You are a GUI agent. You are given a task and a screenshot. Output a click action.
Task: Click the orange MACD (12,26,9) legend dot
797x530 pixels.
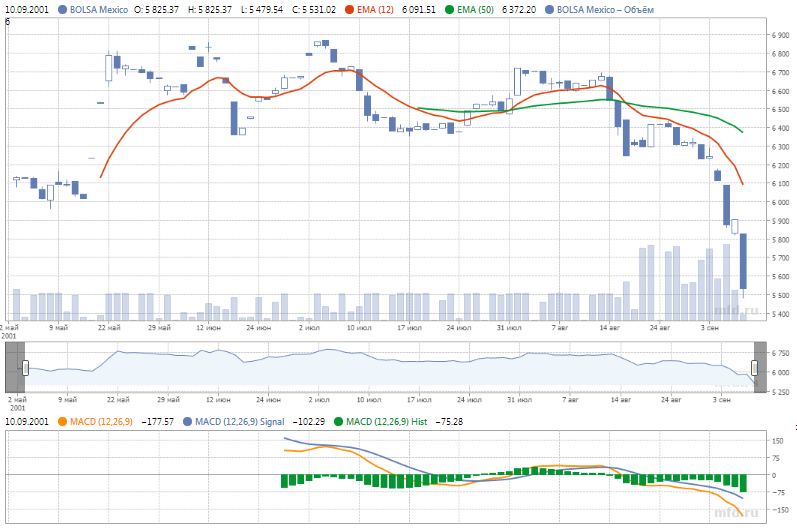(x=63, y=422)
